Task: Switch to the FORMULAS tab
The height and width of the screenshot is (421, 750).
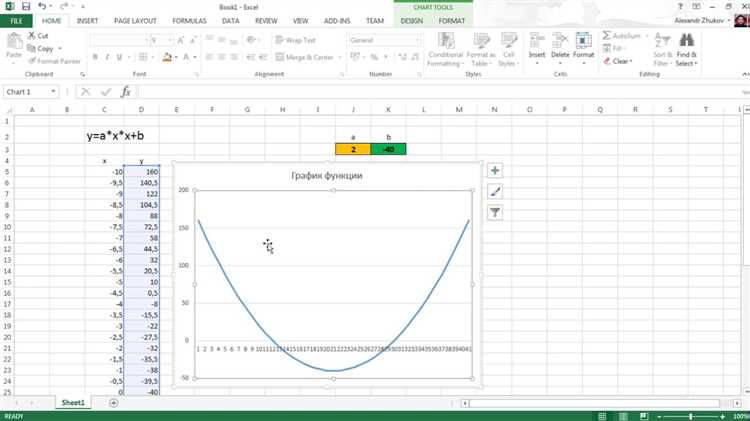Action: click(x=189, y=21)
